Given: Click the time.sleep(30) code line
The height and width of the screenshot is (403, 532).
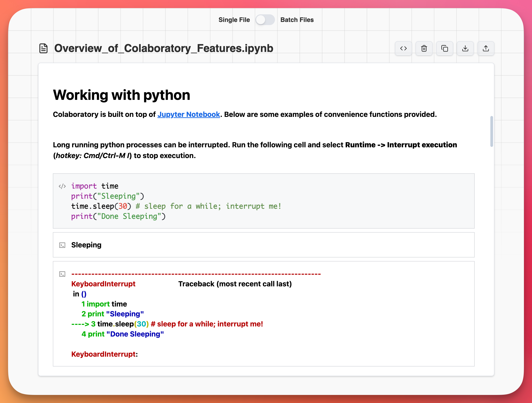Looking at the screenshot, I should (176, 206).
